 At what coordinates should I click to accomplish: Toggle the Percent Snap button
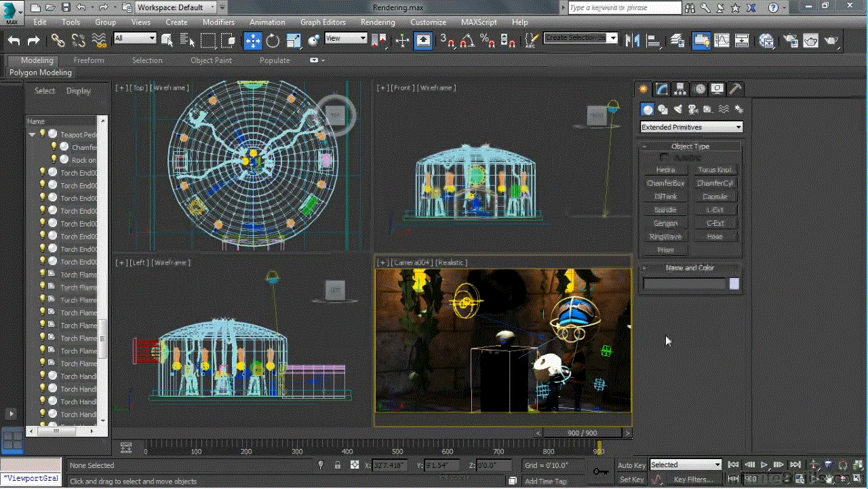tap(488, 41)
